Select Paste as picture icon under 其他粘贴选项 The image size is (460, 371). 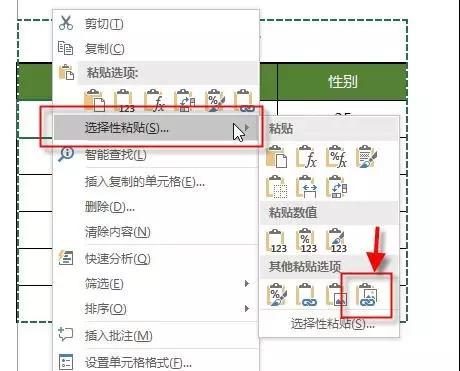click(336, 295)
